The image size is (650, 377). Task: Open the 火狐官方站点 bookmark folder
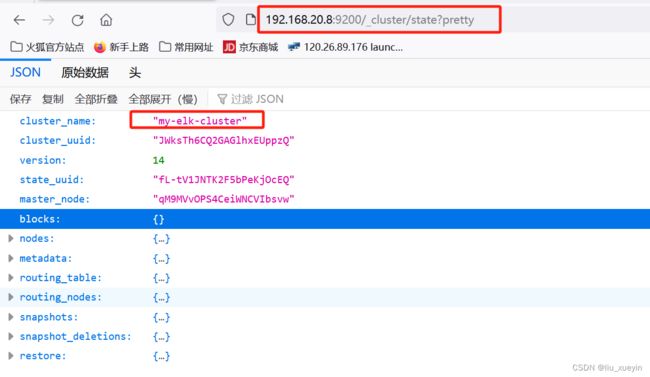click(47, 47)
